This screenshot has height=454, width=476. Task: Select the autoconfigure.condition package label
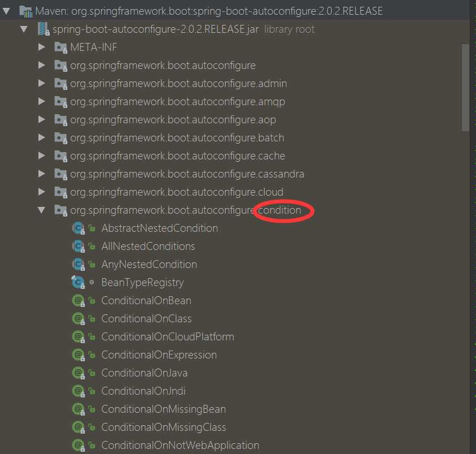[186, 210]
